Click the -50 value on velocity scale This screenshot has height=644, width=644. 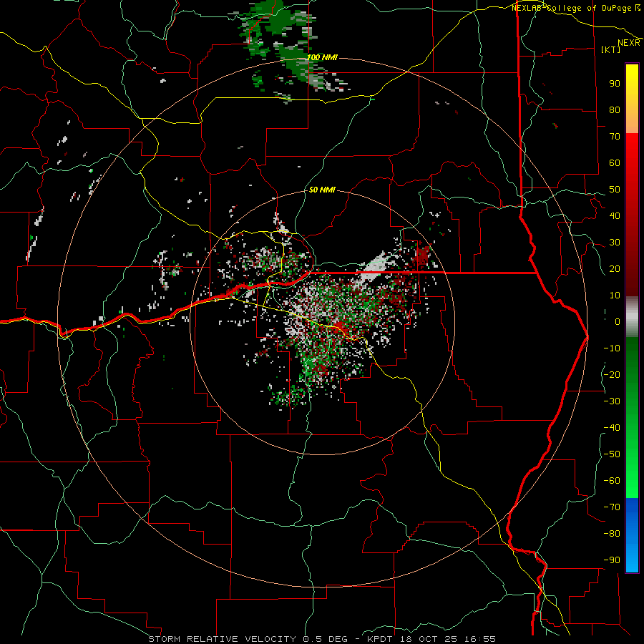pos(612,454)
